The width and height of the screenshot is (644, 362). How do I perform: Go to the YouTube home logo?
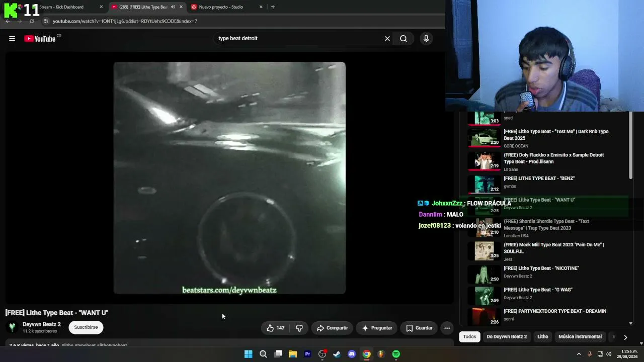click(x=40, y=39)
